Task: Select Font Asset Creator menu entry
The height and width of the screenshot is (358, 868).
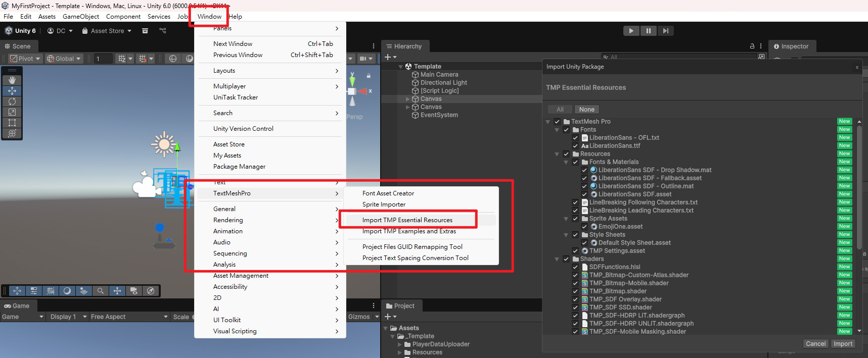Action: 388,193
